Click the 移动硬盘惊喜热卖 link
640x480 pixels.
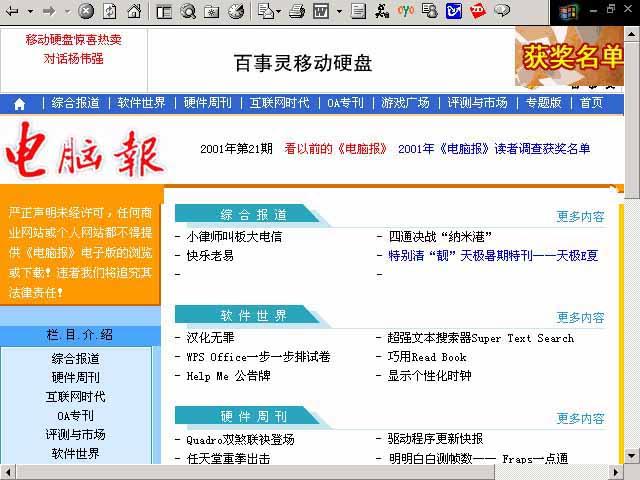point(73,40)
